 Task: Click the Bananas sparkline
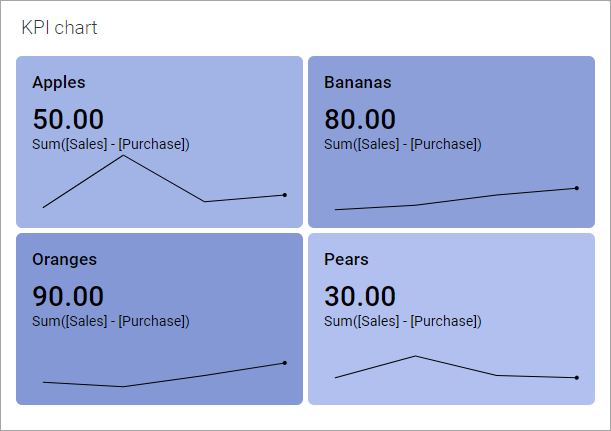click(x=456, y=200)
